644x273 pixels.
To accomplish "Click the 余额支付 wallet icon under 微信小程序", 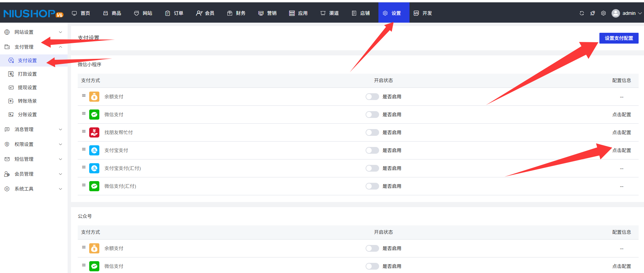I will tap(94, 97).
